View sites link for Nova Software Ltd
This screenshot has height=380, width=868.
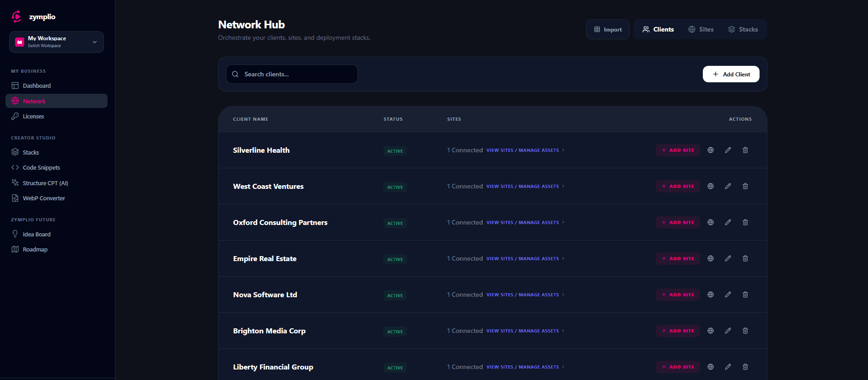525,294
